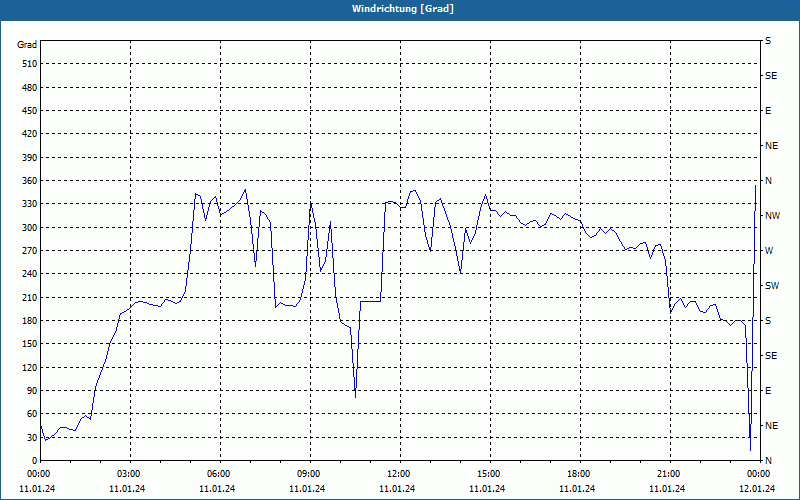The width and height of the screenshot is (800, 500).
Task: Select the 30 degree axis label
Action: pyautogui.click(x=32, y=438)
